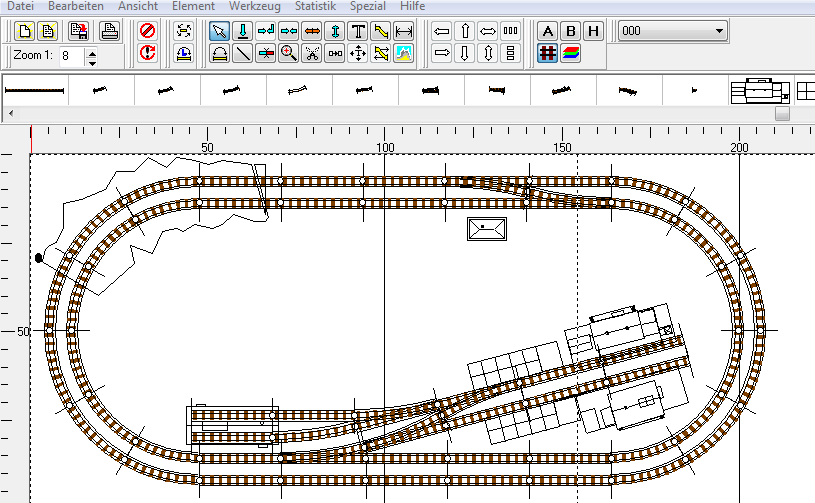The height and width of the screenshot is (503, 815).
Task: Click the Zoom value input field
Action: click(70, 56)
